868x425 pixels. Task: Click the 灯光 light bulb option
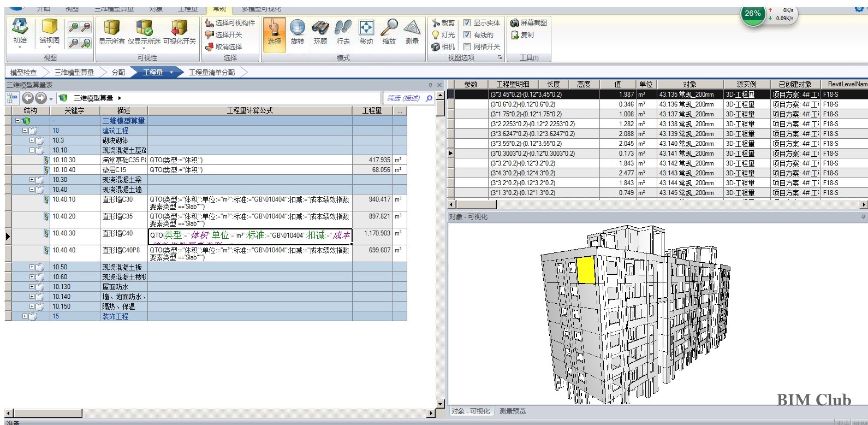point(443,34)
